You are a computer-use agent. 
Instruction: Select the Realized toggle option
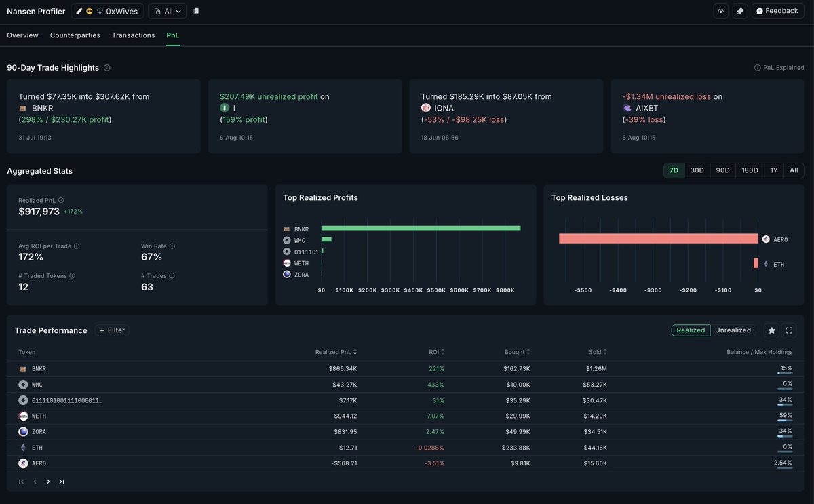click(x=691, y=330)
